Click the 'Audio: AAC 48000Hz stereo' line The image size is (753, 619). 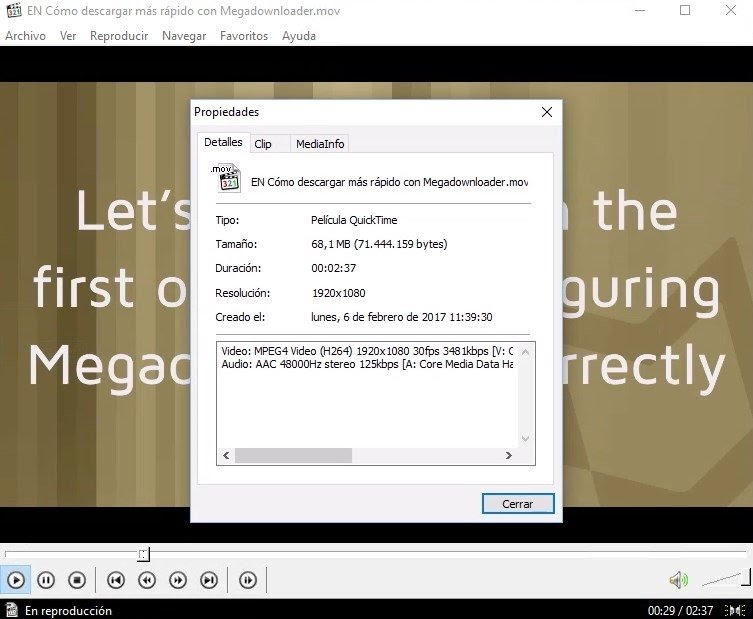coord(367,364)
